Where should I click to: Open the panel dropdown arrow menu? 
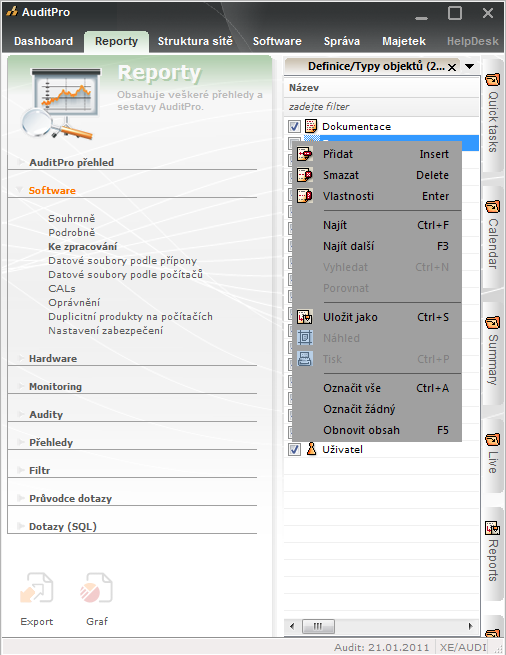coord(470,66)
